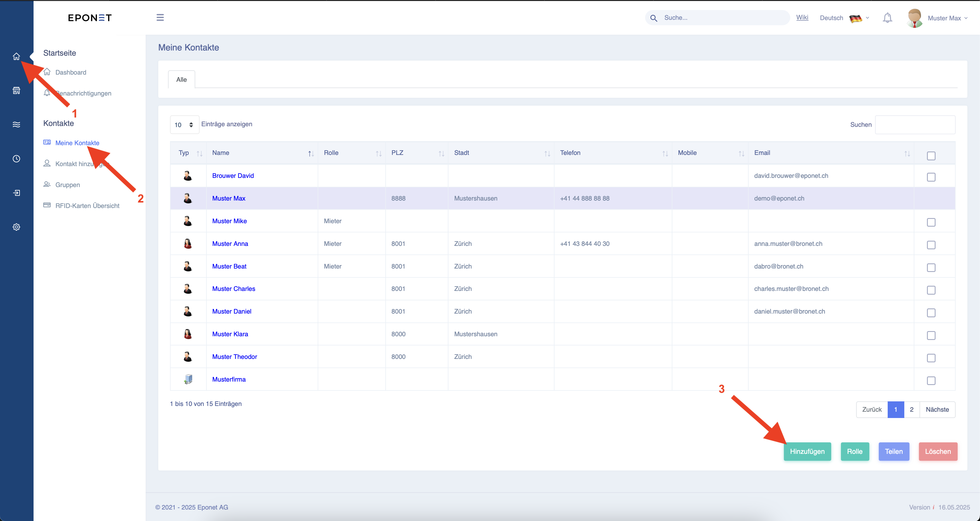Viewport: 980px width, 521px height.
Task: Open the Wiki link
Action: [802, 18]
